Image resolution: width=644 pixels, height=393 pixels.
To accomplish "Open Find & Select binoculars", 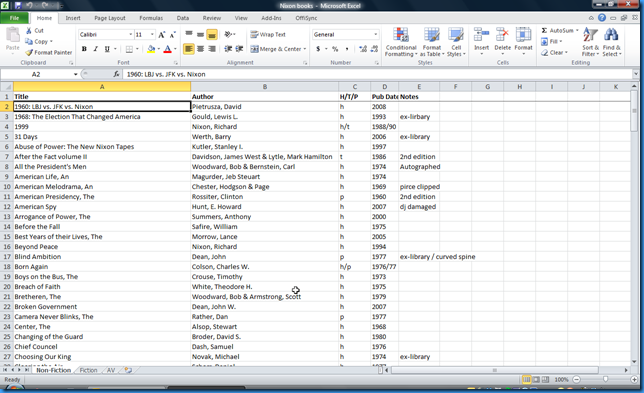I will click(x=612, y=42).
